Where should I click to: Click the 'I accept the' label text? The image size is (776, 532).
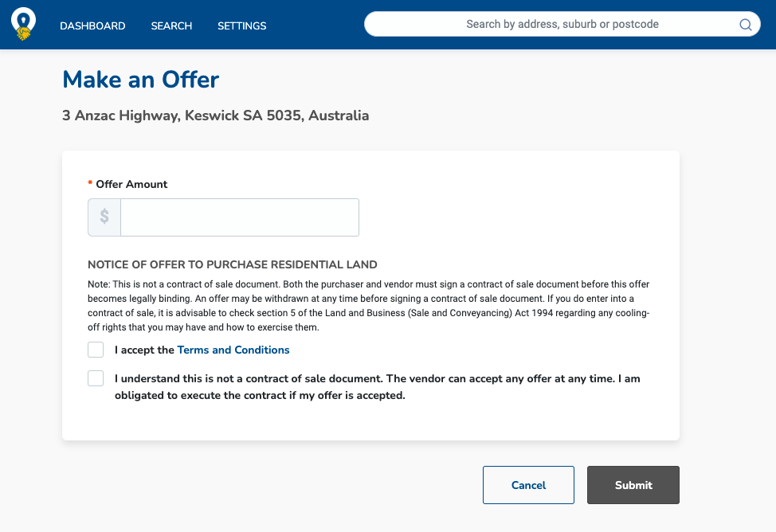pyautogui.click(x=144, y=350)
